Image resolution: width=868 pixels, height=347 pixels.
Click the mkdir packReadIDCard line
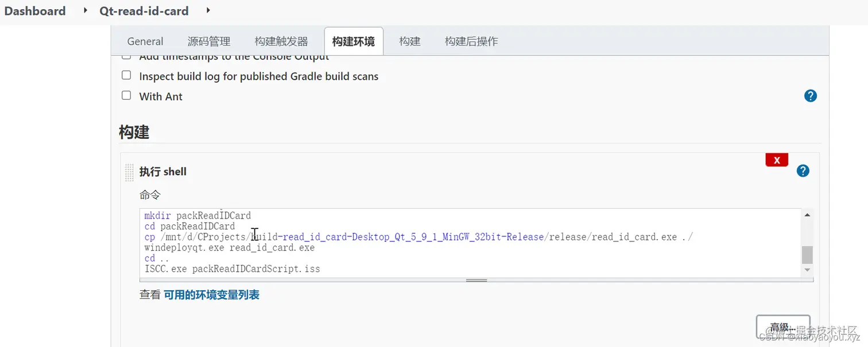point(197,216)
